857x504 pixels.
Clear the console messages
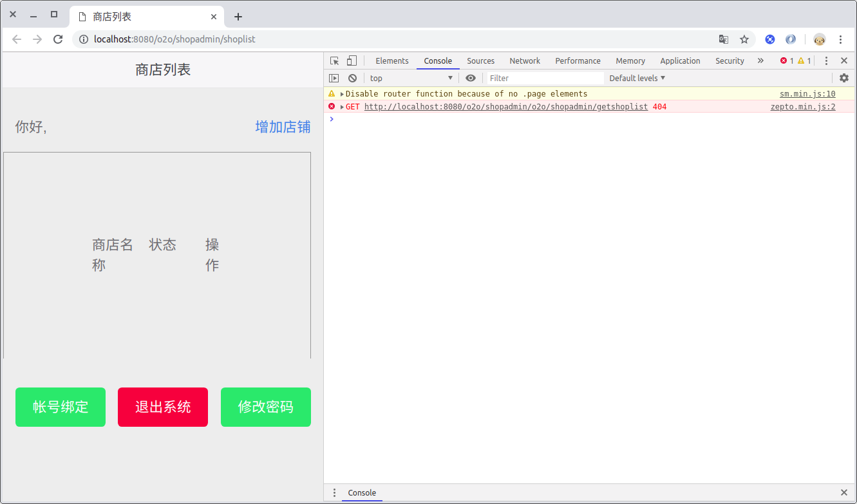(x=352, y=78)
